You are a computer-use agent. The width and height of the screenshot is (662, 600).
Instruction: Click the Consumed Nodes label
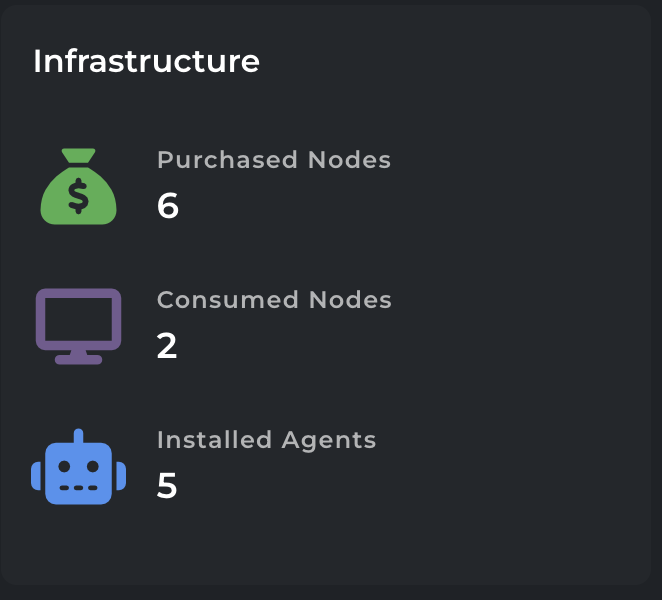(x=274, y=300)
